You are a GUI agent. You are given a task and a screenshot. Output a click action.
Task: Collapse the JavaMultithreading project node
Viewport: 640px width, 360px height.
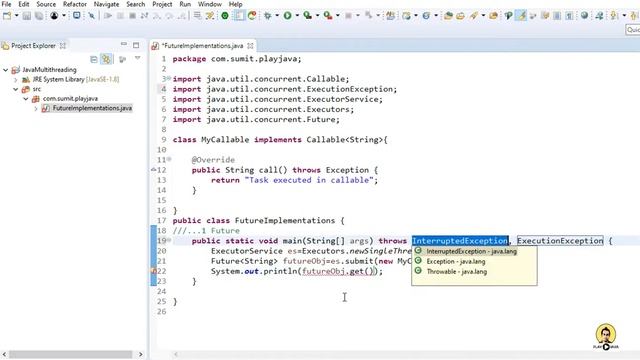coord(5,70)
